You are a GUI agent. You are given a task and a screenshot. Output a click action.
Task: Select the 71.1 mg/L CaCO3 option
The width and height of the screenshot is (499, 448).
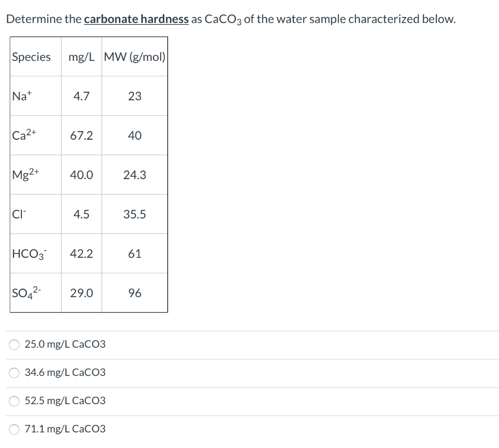14,429
